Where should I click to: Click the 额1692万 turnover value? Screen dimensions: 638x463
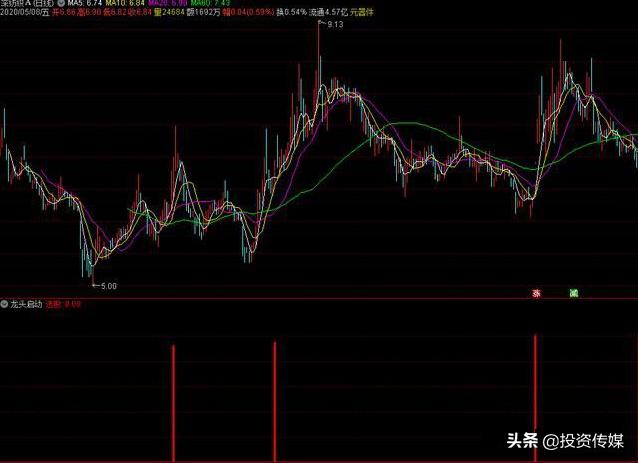[203, 12]
